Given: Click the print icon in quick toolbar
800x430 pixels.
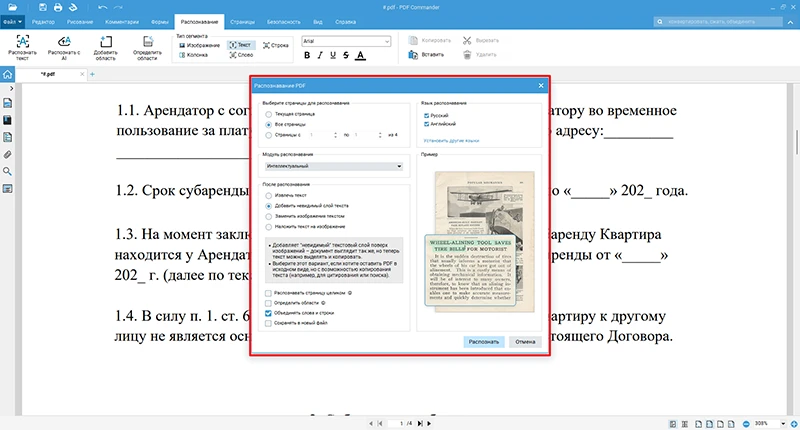Looking at the screenshot, I should [58, 7].
